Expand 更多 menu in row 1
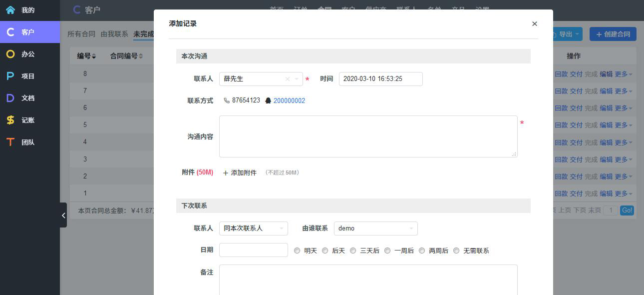 click(624, 193)
